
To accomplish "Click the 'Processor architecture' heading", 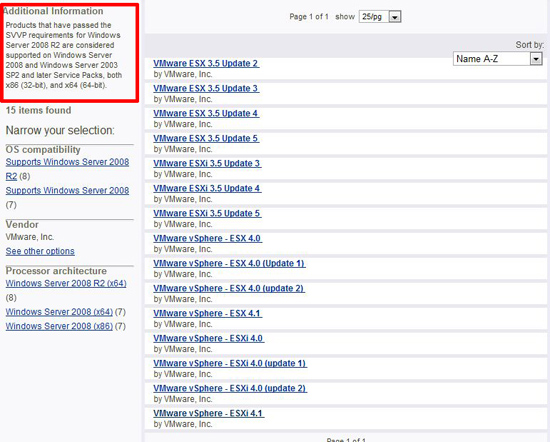I will coord(56,271).
